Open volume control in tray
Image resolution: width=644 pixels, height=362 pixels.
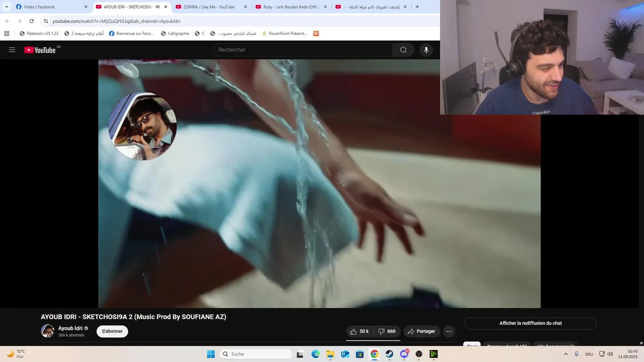point(610,354)
